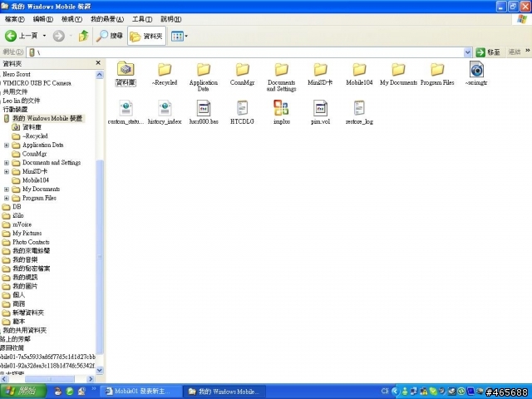The width and height of the screenshot is (532, 399).
Task: Select the implus file icon
Action: pyautogui.click(x=281, y=108)
